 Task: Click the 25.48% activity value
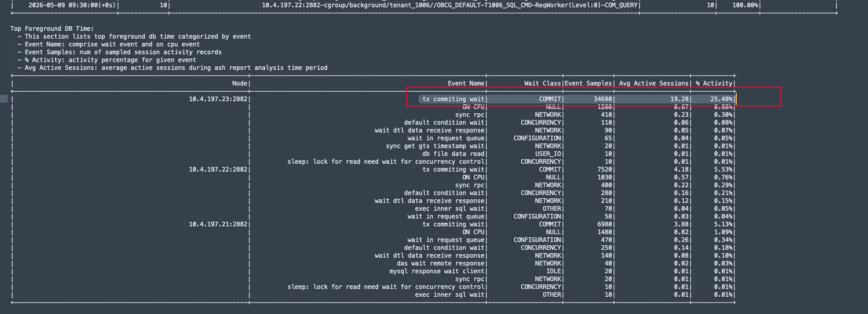[x=722, y=99]
